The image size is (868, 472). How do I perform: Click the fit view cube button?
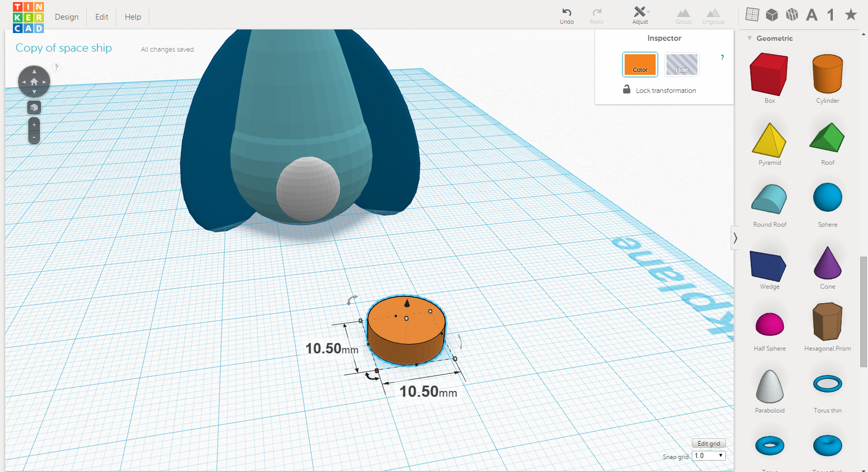click(x=34, y=107)
